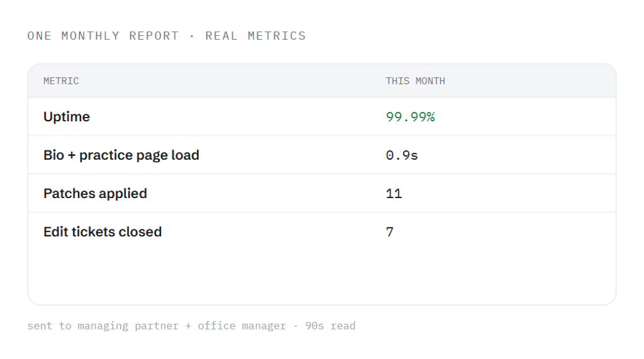This screenshot has width=644, height=359.
Task: Click the word Uptime in first row
Action: point(67,117)
